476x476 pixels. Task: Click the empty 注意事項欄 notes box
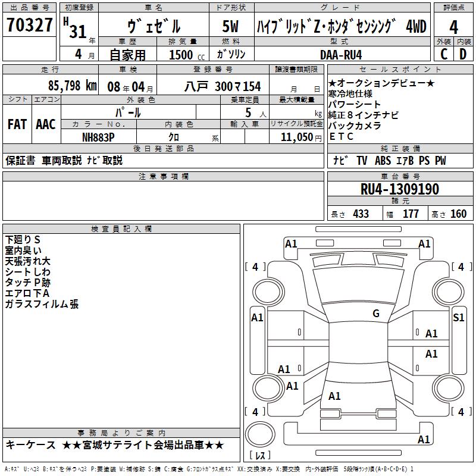(x=163, y=201)
